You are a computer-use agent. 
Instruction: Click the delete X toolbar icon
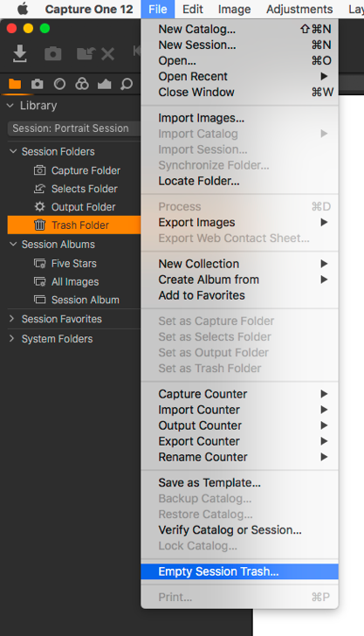click(x=107, y=53)
